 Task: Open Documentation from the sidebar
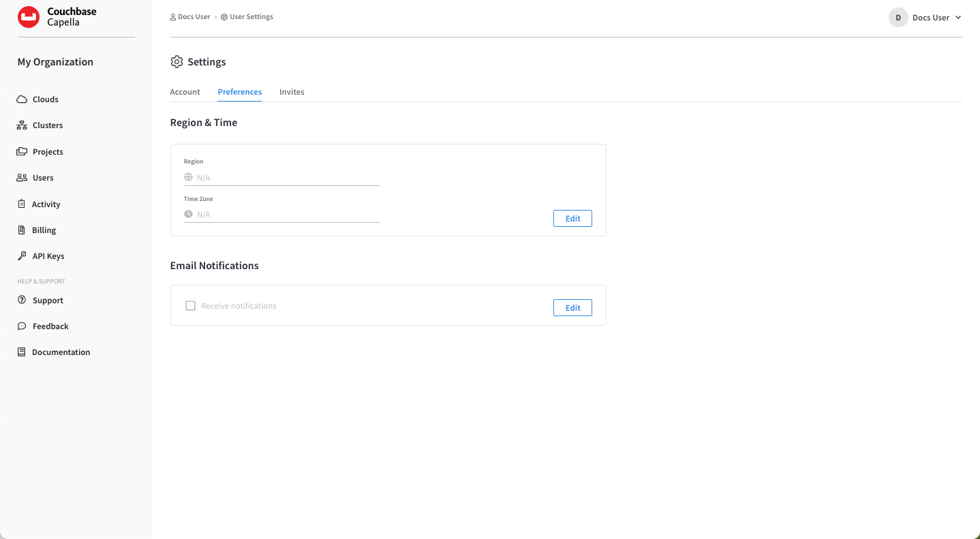[x=61, y=352]
